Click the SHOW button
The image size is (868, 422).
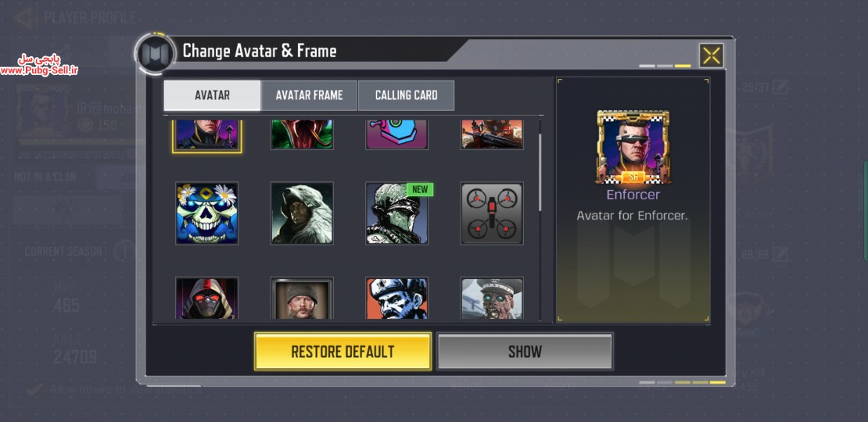525,351
